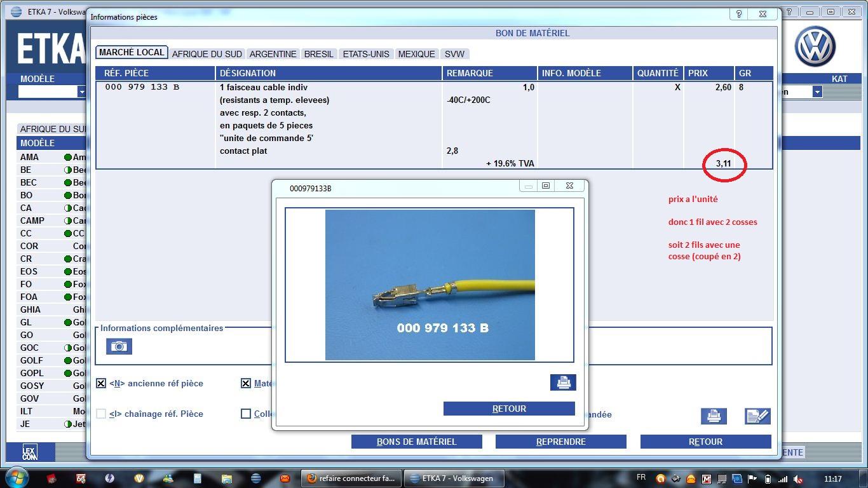The height and width of the screenshot is (488, 868).
Task: Click the bottom right RETOUR button
Action: [705, 442]
